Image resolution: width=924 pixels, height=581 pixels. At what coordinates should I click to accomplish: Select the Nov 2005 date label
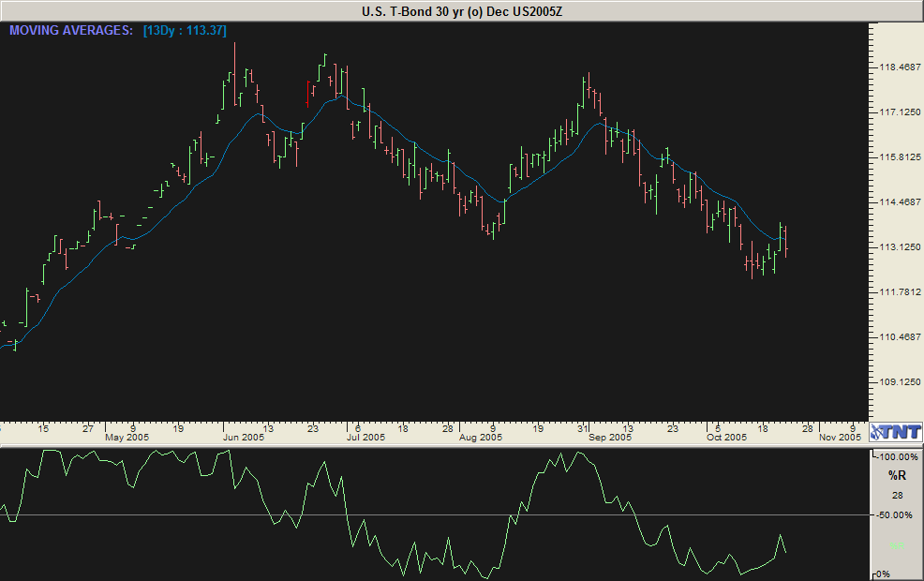[840, 437]
